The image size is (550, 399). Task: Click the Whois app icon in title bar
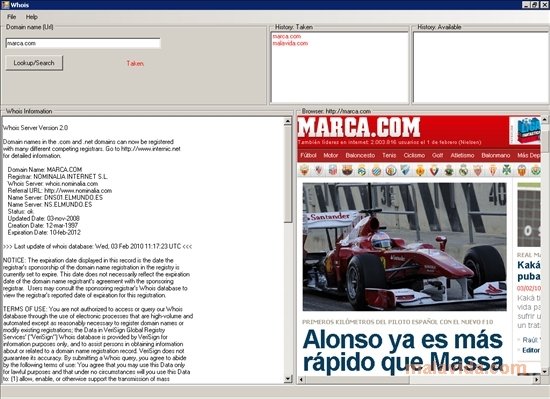(x=5, y=5)
